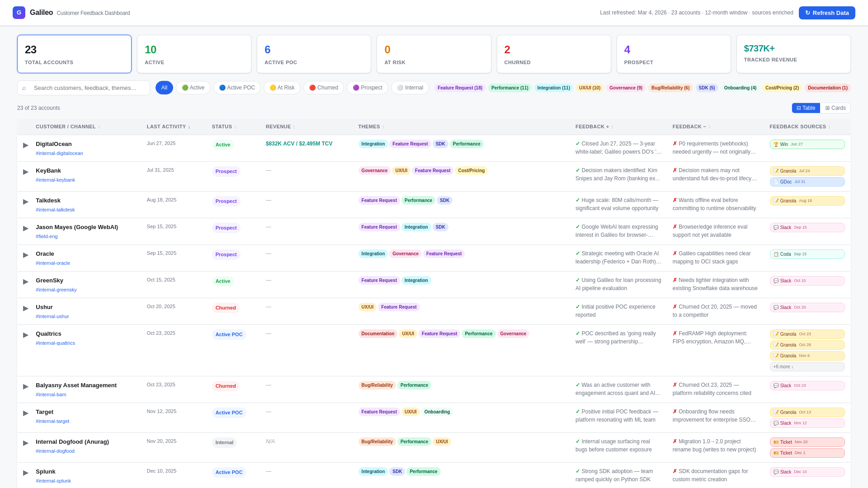
Task: Filter by Governance (9) theme tag
Action: coord(626,88)
